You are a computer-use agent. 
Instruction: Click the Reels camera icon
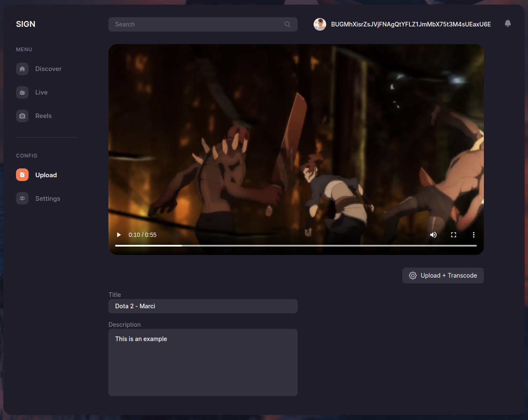click(22, 116)
